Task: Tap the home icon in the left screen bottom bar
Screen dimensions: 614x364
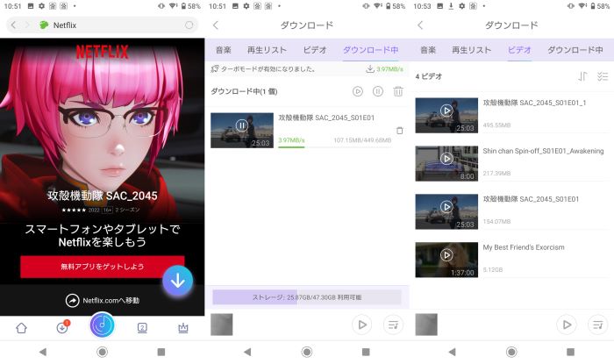Action: tap(21, 328)
